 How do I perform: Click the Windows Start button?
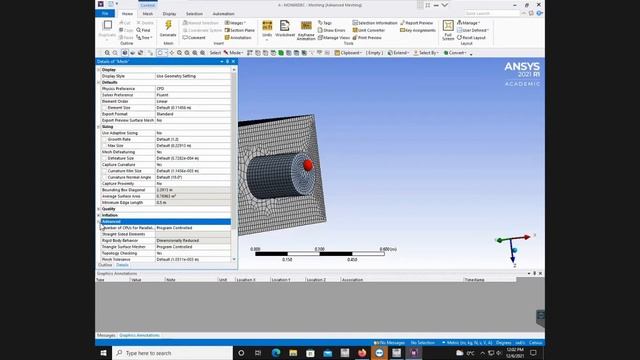(103, 353)
